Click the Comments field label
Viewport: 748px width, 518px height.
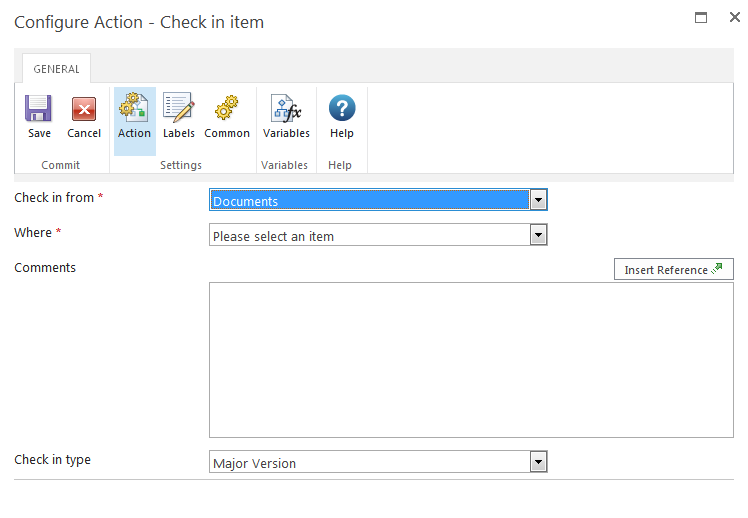pos(45,267)
